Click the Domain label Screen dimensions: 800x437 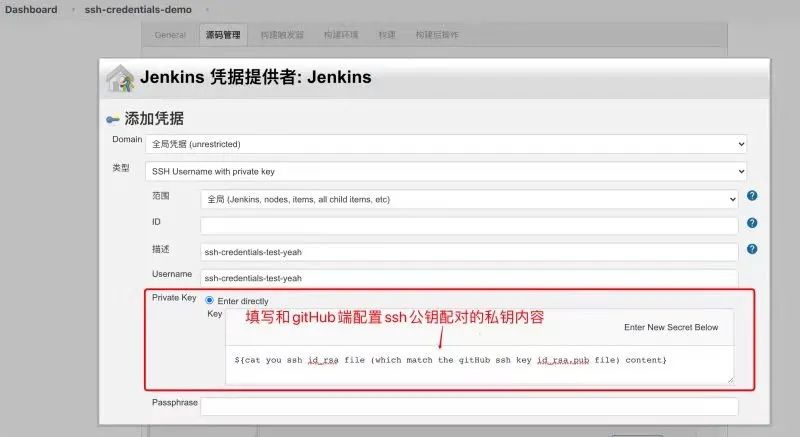[x=127, y=139]
